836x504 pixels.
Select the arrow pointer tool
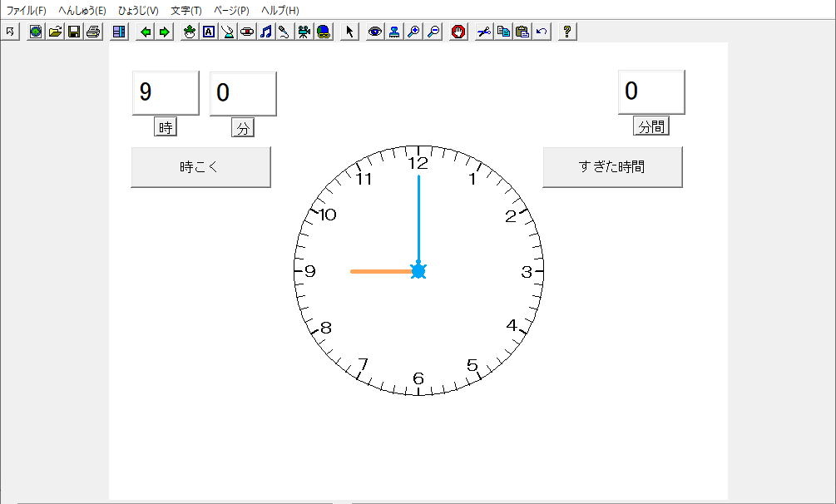click(x=349, y=32)
